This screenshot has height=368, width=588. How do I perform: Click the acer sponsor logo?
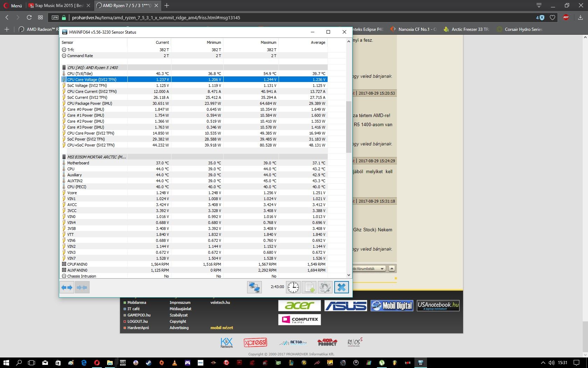click(x=299, y=306)
